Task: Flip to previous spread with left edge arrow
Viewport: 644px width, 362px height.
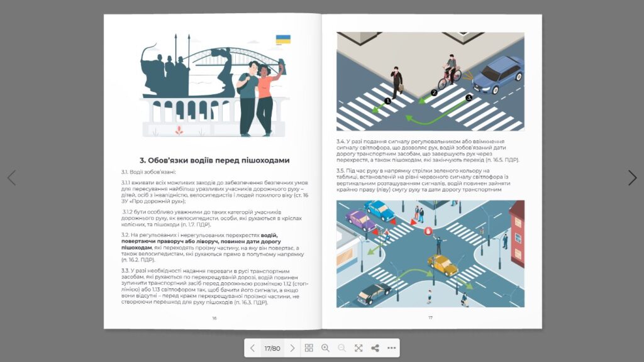Action: (x=11, y=178)
